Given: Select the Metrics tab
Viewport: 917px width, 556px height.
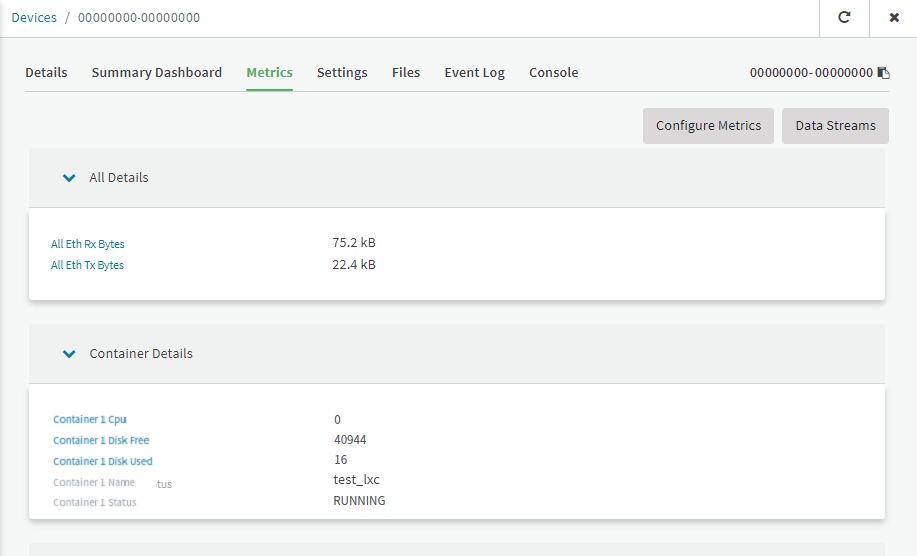Looking at the screenshot, I should tap(269, 73).
